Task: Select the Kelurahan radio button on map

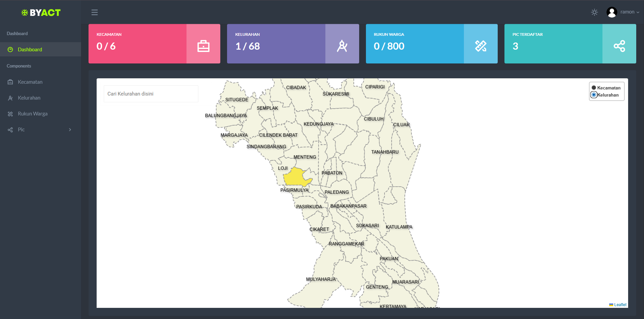Action: click(594, 95)
